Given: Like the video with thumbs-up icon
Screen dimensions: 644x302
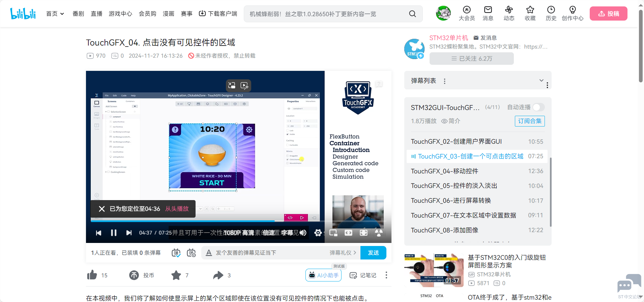Looking at the screenshot, I should click(92, 275).
